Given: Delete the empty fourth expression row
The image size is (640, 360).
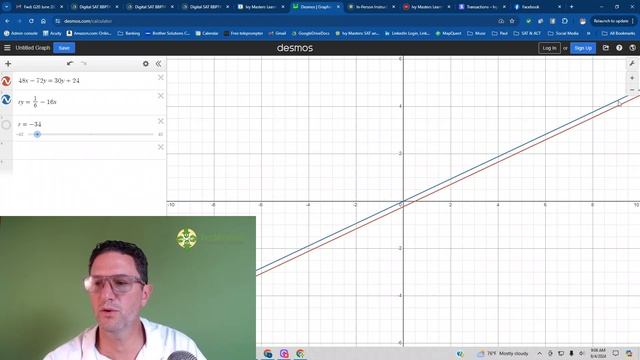Looking at the screenshot, I should pyautogui.click(x=161, y=147).
